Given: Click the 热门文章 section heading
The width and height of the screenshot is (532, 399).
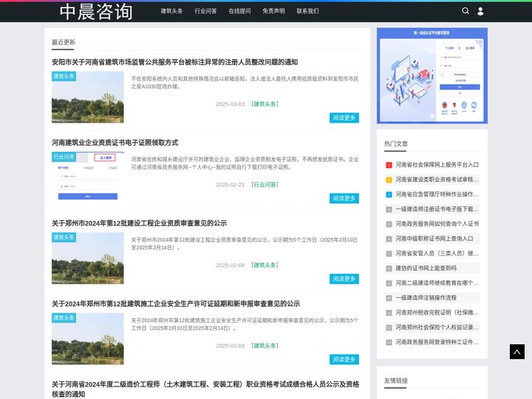Looking at the screenshot, I should click(396, 144).
